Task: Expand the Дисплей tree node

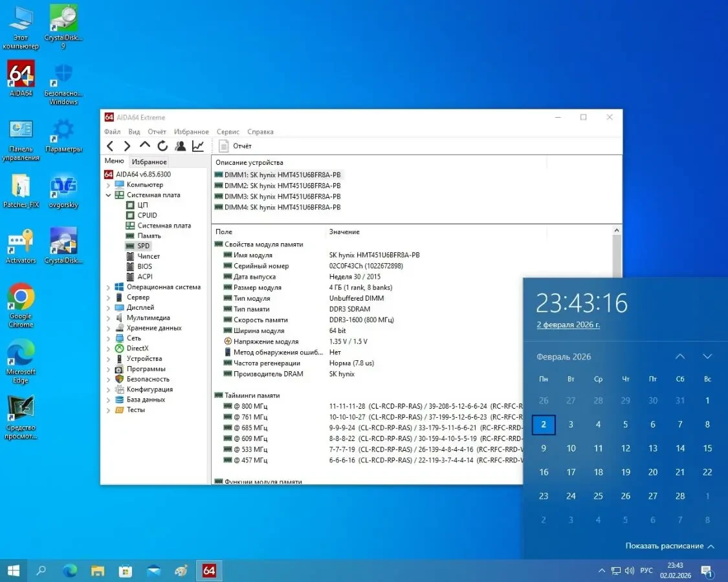Action: 108,308
